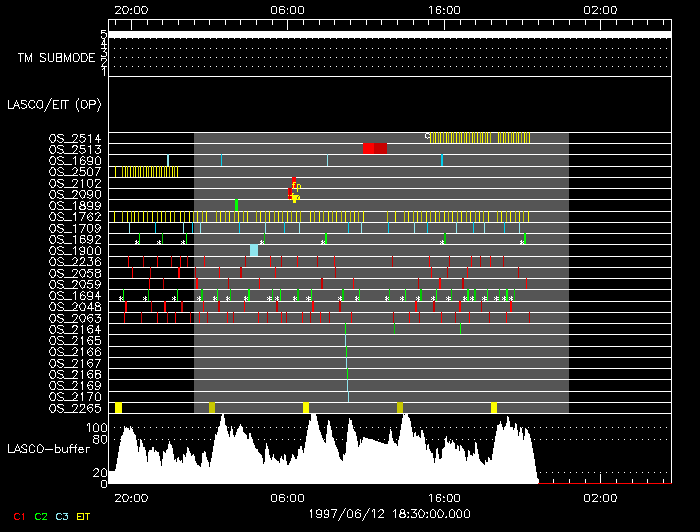This screenshot has height=532, width=700.
Task: Select the OS_2236 row label
Action: coord(75,262)
